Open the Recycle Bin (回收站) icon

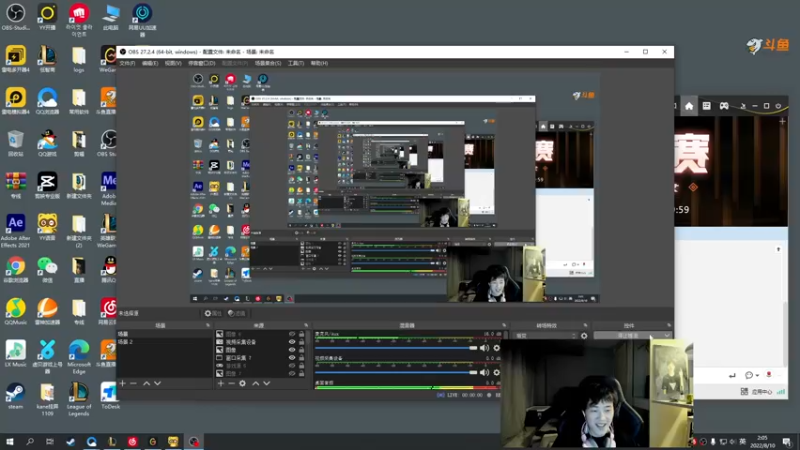(x=15, y=143)
